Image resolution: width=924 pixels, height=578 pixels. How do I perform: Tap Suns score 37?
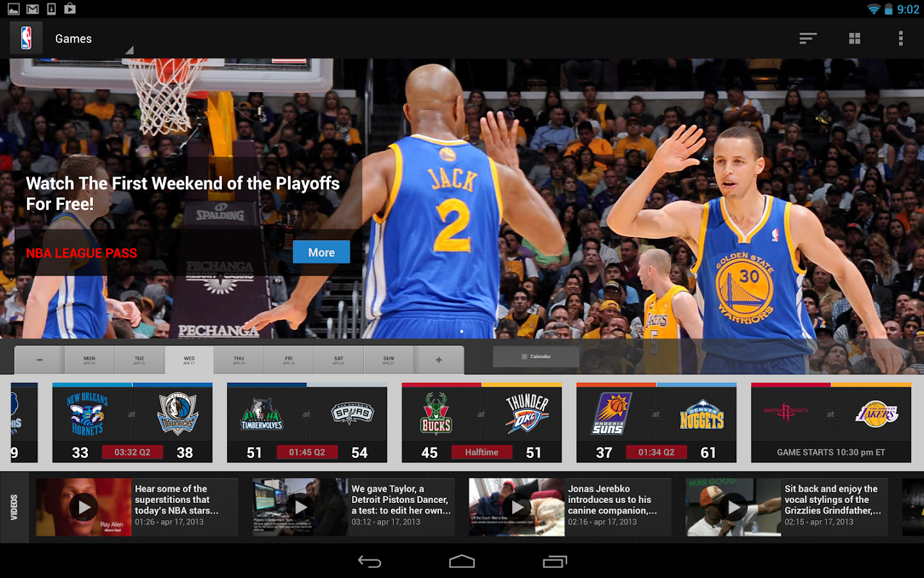[x=604, y=453]
